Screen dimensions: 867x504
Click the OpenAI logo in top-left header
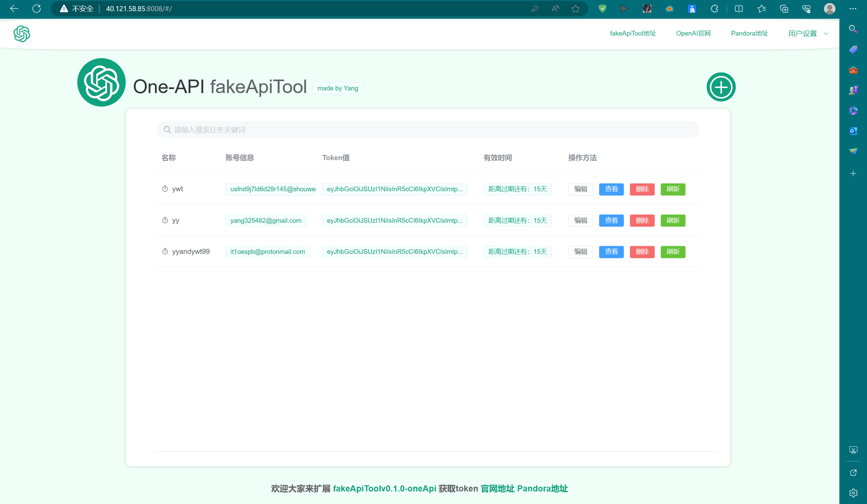(22, 34)
